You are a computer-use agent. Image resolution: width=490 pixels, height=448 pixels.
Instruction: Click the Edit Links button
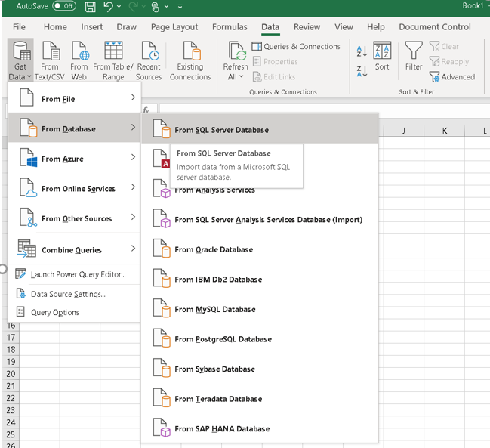click(274, 76)
